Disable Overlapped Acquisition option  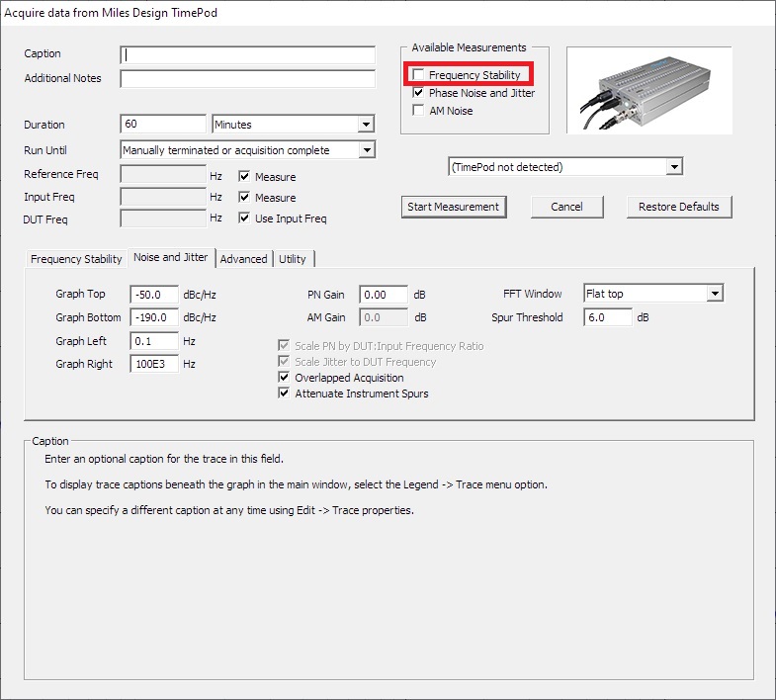click(284, 378)
